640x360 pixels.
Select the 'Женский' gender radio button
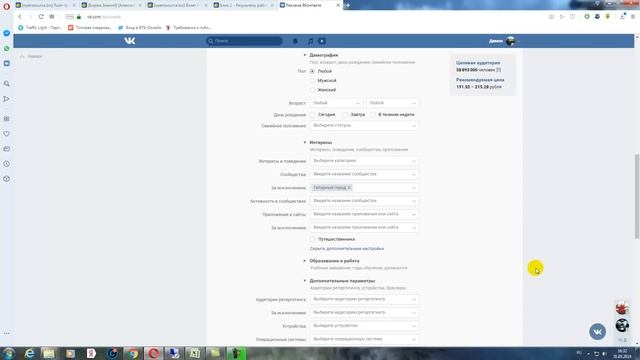(312, 90)
